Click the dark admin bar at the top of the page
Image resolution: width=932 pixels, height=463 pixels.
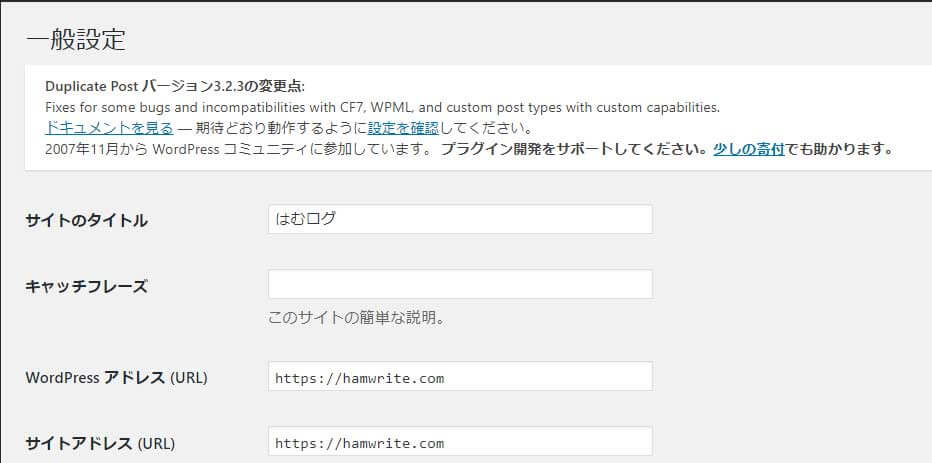click(x=466, y=1)
